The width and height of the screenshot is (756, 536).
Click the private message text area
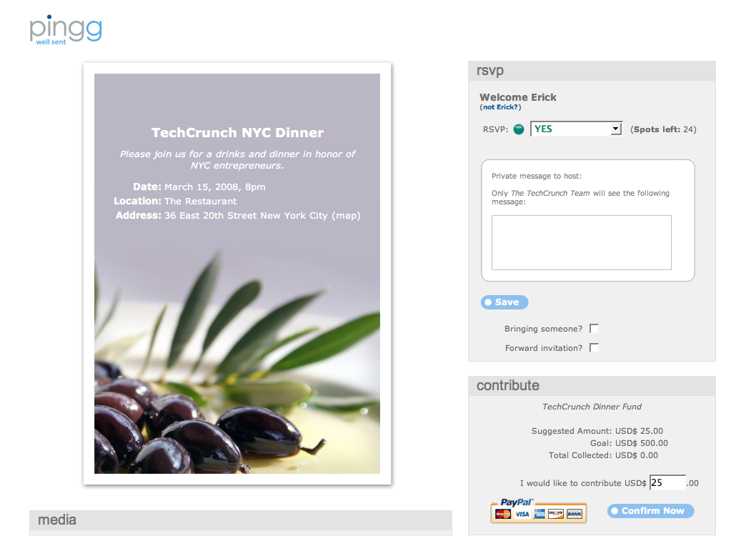point(582,242)
